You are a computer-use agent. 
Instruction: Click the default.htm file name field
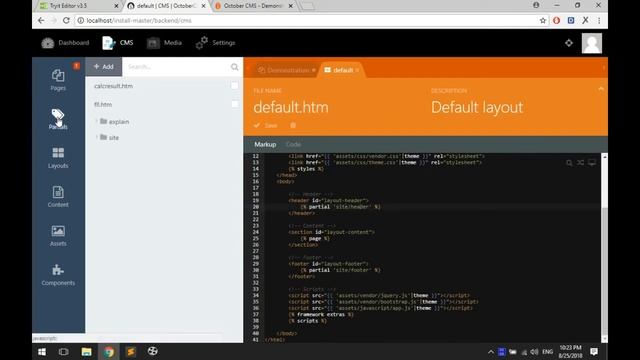pos(291,107)
